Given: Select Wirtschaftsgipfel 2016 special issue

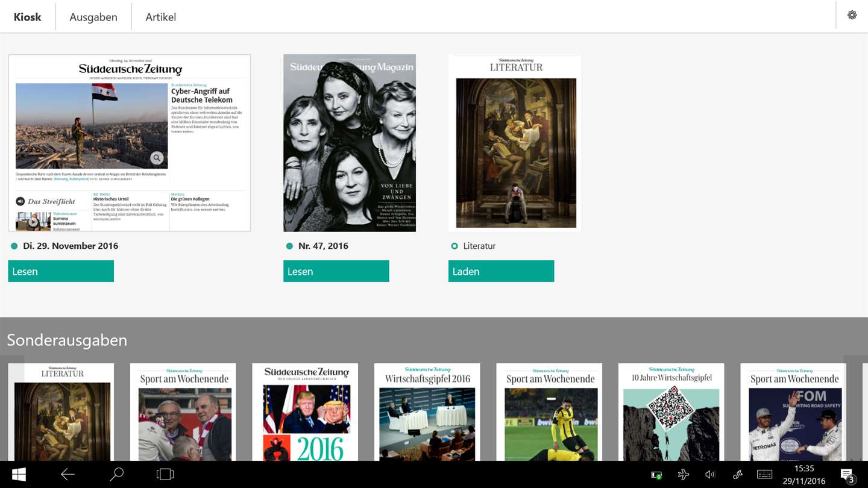Looking at the screenshot, I should click(427, 412).
